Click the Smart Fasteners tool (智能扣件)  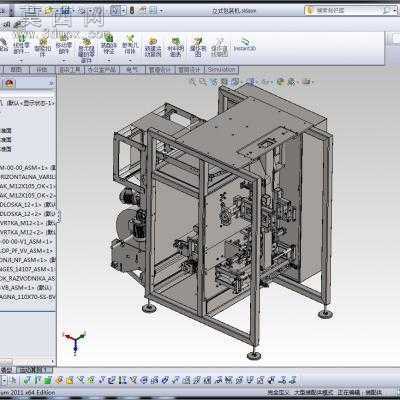43,47
